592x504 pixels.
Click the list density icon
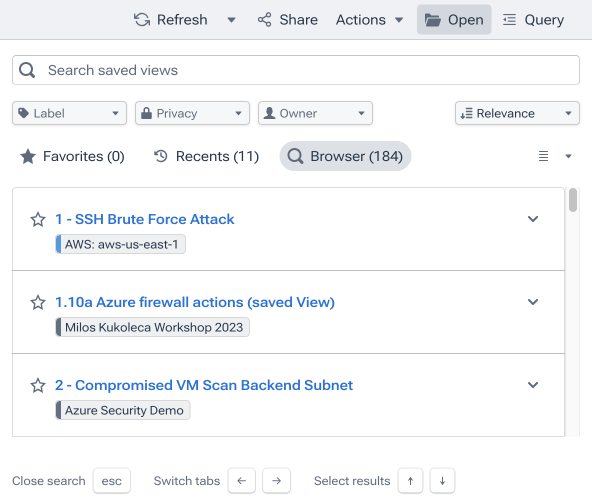[543, 156]
